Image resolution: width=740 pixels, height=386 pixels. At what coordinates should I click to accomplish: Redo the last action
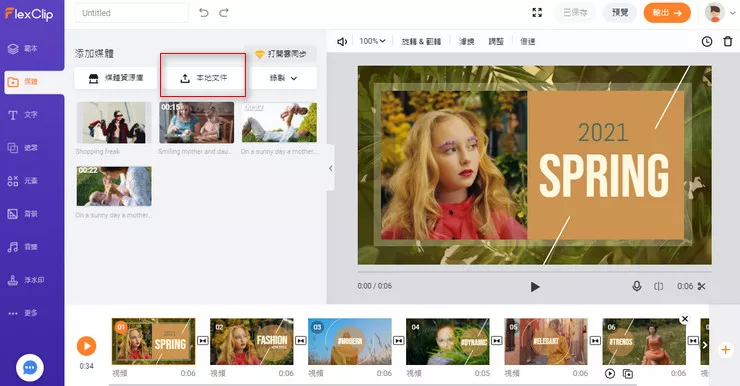[224, 13]
